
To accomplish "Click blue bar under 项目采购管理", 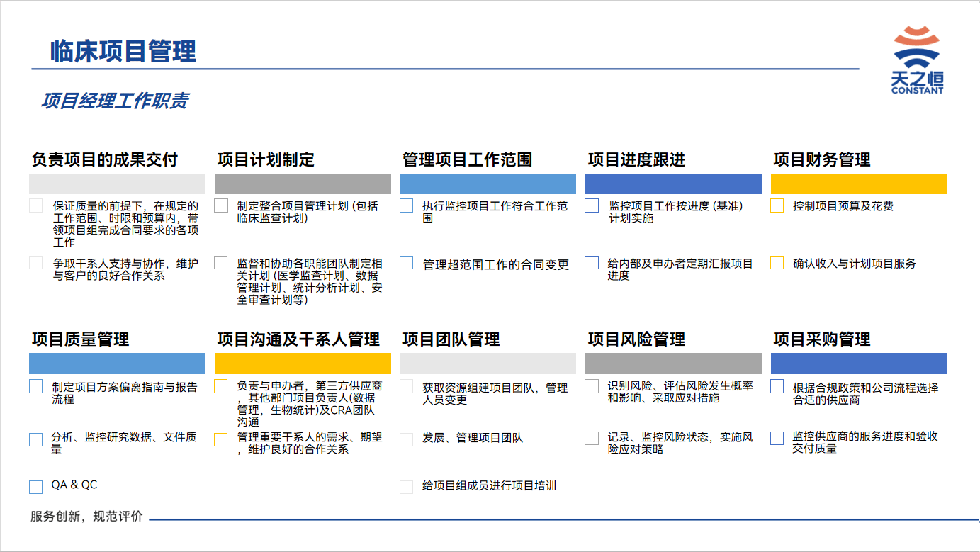I will point(859,364).
